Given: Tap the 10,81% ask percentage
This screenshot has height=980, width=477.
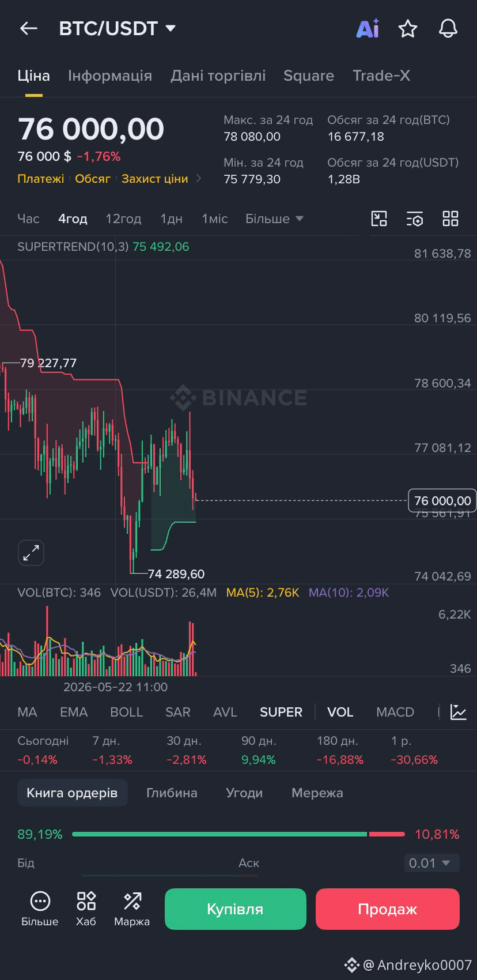Looking at the screenshot, I should [437, 834].
